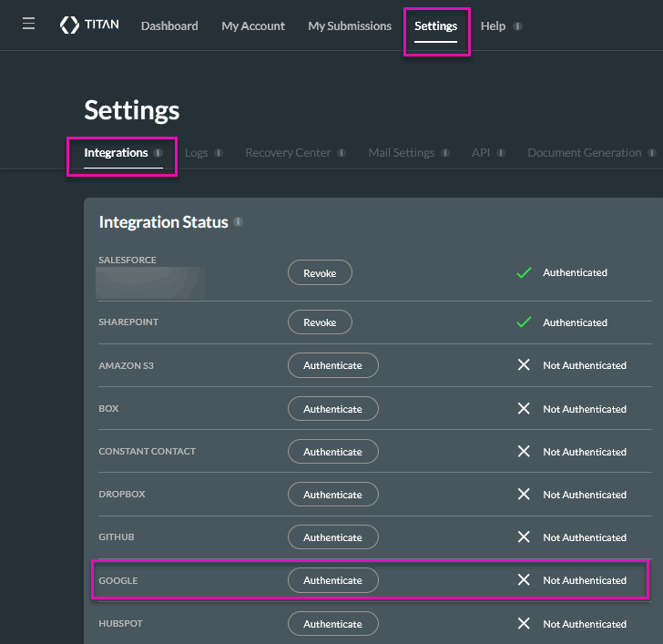Authenticate the Box integration

click(x=333, y=408)
